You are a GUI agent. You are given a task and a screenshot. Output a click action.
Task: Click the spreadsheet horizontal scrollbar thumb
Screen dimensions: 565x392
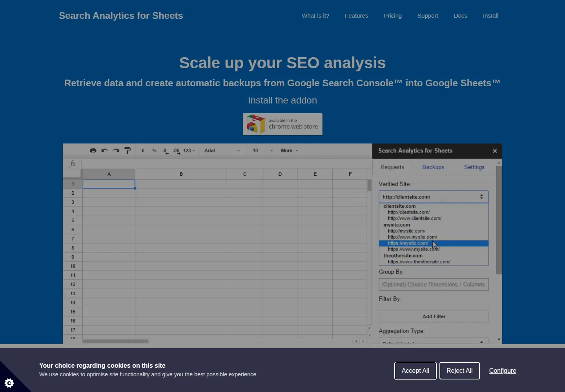116,341
